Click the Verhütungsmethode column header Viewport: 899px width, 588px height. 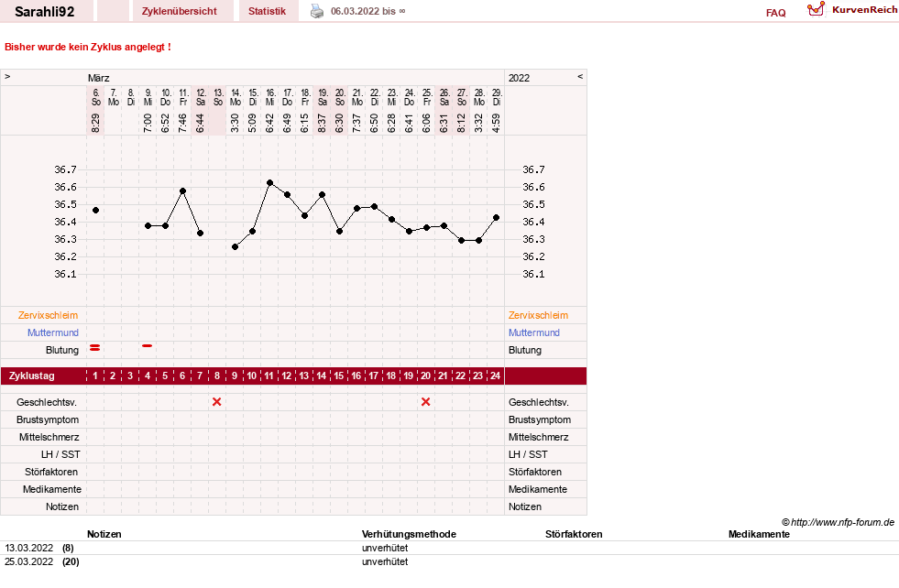409,534
